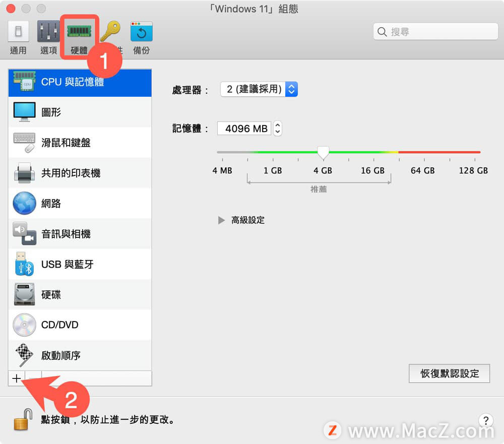Click 恢復默認設定 restore defaults button

[450, 373]
